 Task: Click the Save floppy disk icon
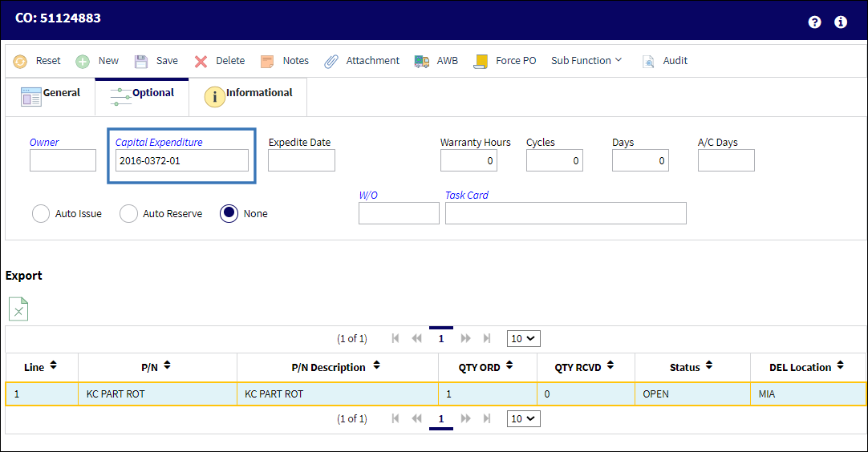141,62
